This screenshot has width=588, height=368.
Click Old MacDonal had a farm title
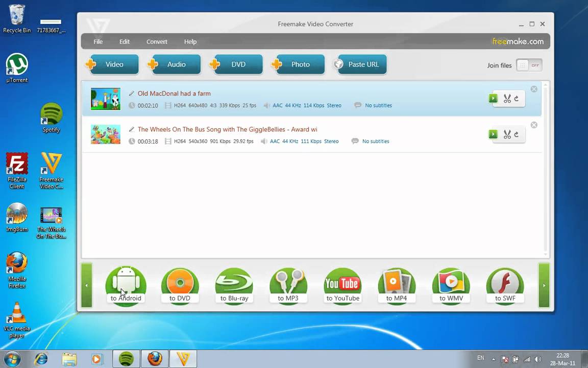(174, 94)
